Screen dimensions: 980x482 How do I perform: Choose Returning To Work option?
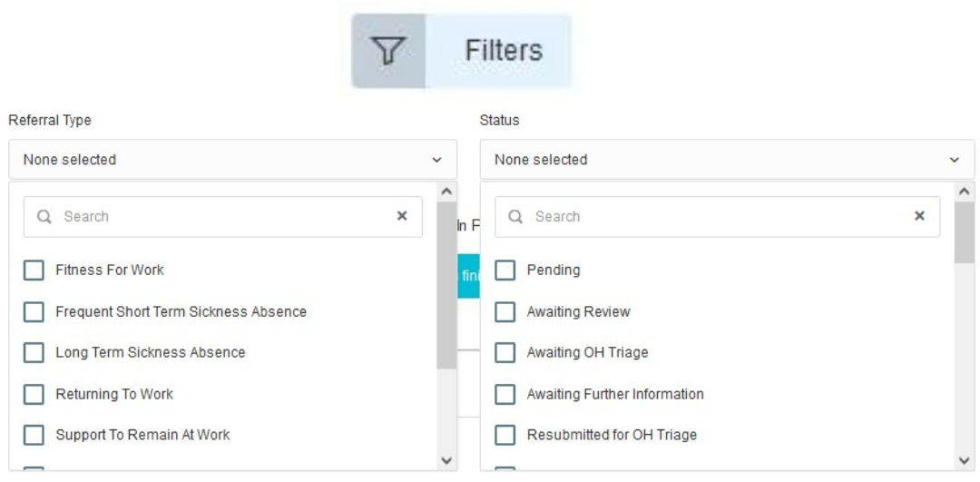click(114, 394)
